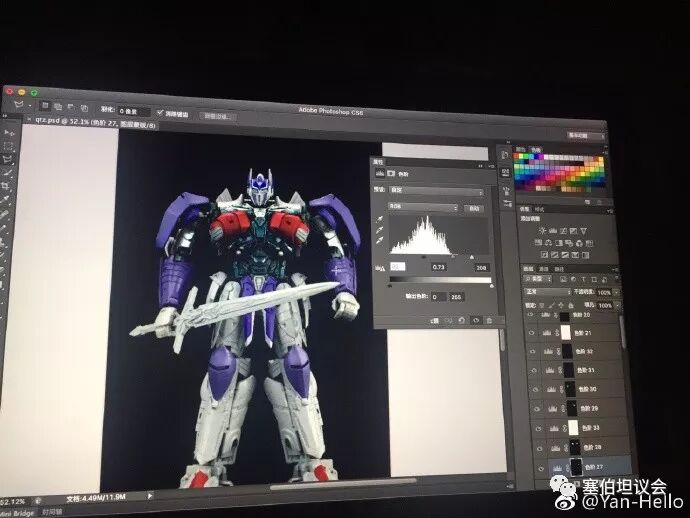Screen dimensions: 690x518
Task: Hide the 色阶 33 layer
Action: pos(539,428)
